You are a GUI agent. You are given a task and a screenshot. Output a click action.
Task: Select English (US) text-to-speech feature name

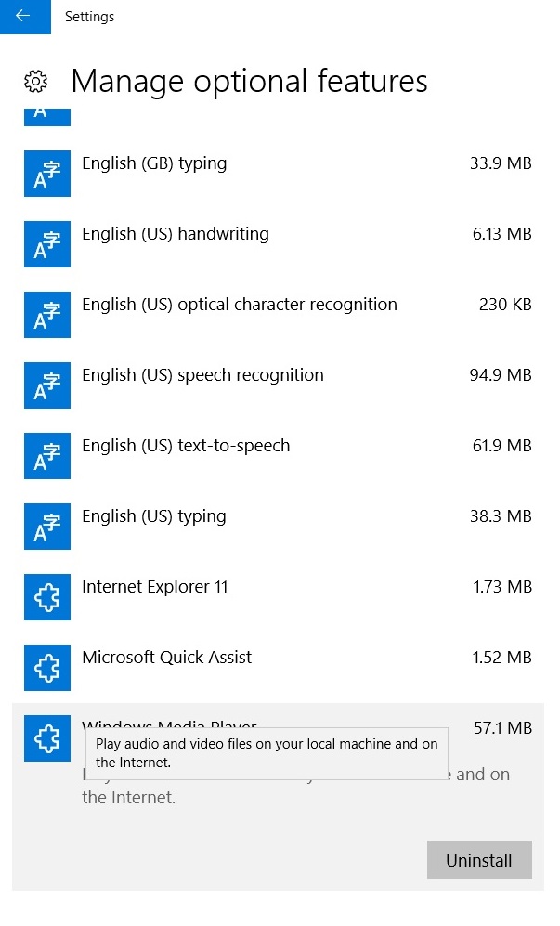[186, 446]
